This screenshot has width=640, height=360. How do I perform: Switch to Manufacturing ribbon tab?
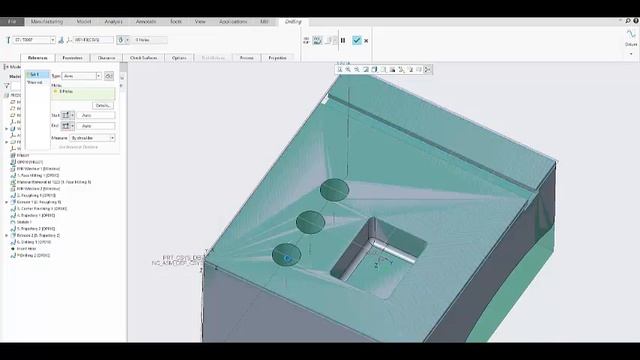tap(47, 22)
